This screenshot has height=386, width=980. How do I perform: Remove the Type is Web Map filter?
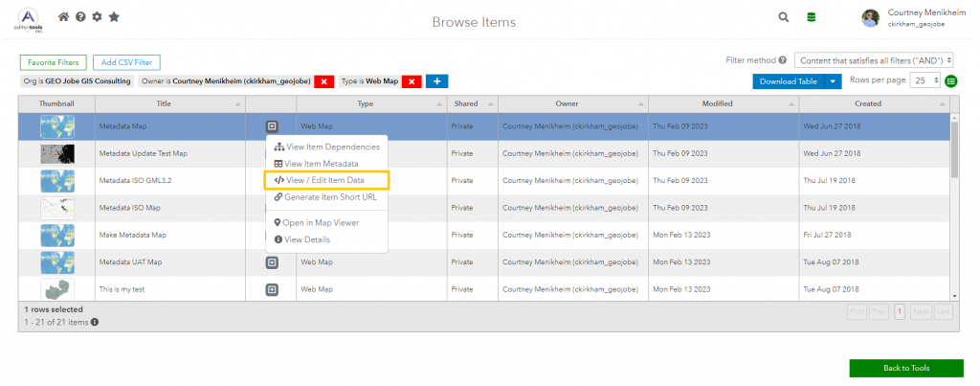412,81
